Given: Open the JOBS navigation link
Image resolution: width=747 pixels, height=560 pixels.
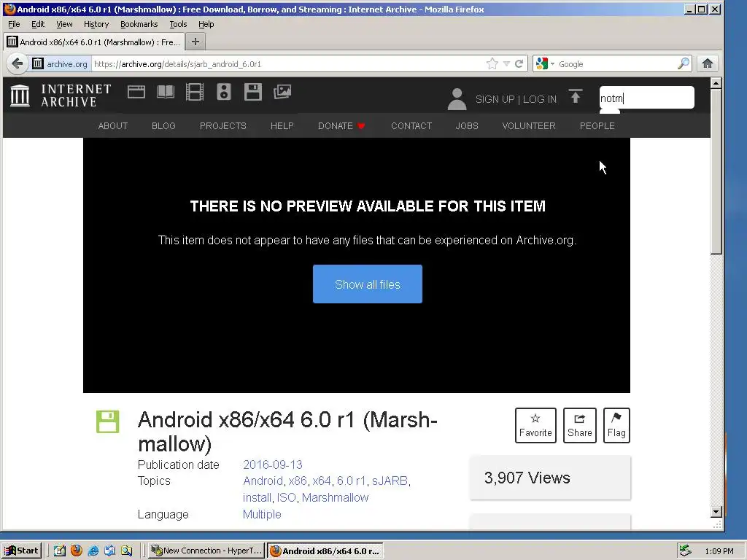Looking at the screenshot, I should (467, 125).
